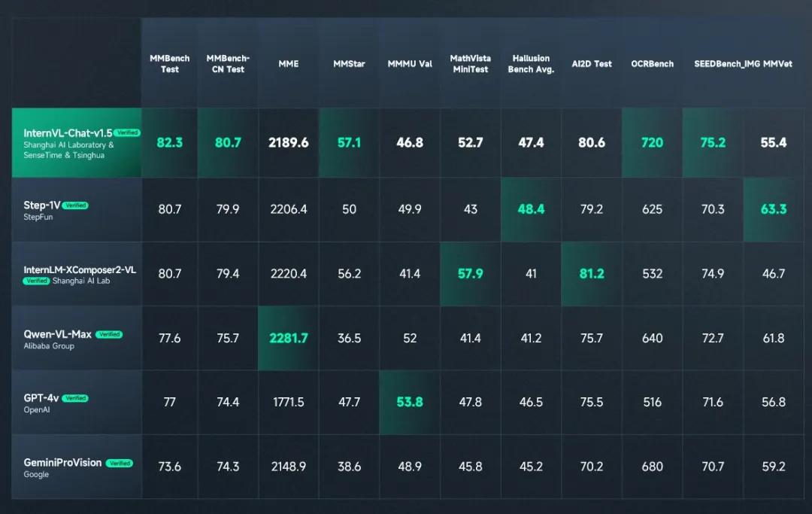Click the Verified badge beside Step-1V

click(76, 205)
